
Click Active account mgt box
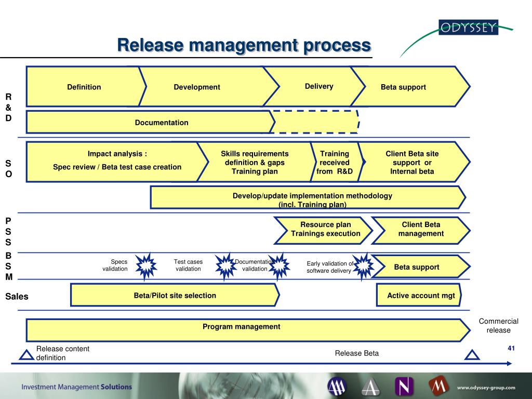tap(419, 295)
